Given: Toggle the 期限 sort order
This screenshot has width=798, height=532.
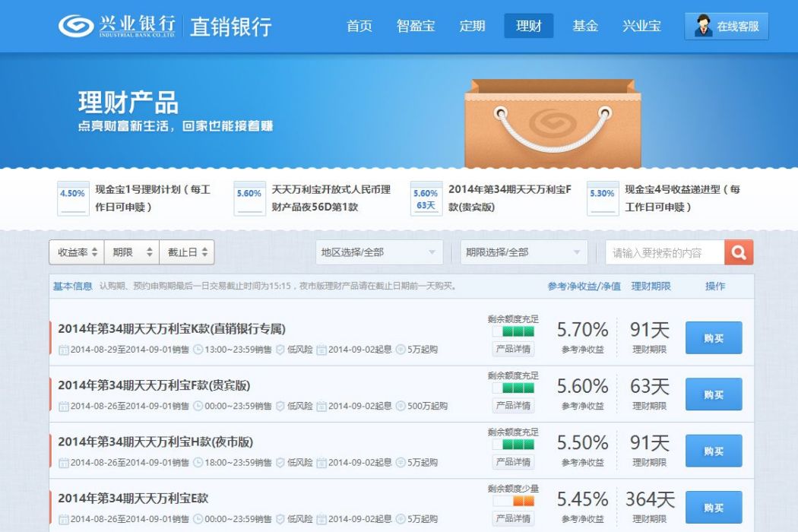Looking at the screenshot, I should [x=131, y=252].
